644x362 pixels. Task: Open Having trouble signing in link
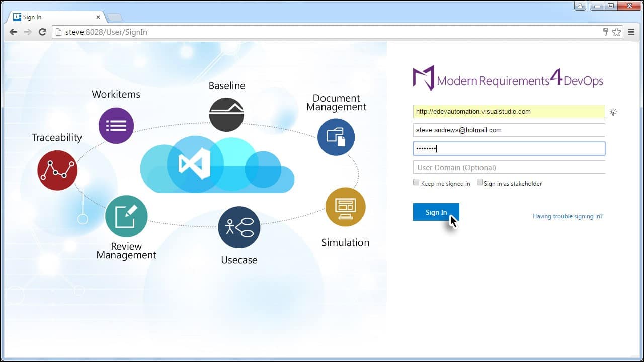click(568, 216)
